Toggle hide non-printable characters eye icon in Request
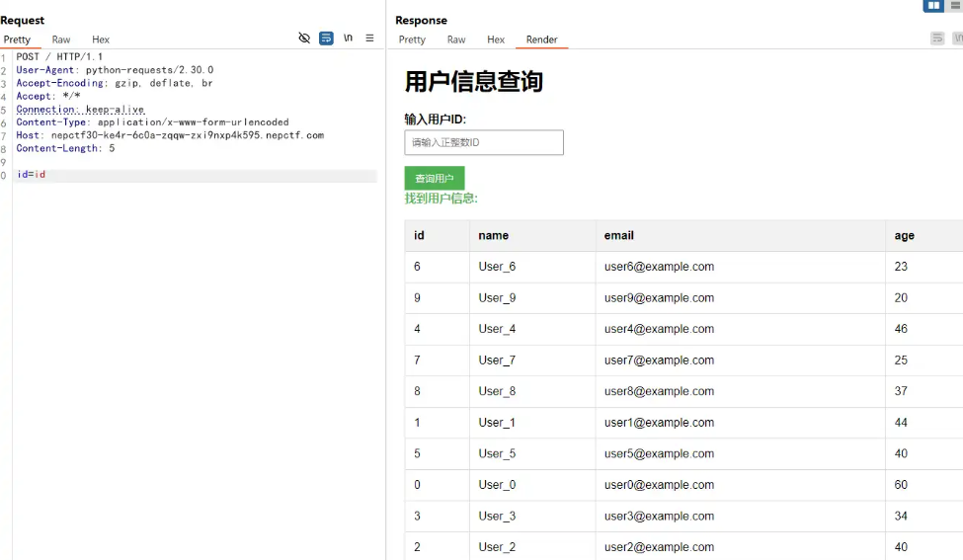The width and height of the screenshot is (963, 560). click(304, 39)
